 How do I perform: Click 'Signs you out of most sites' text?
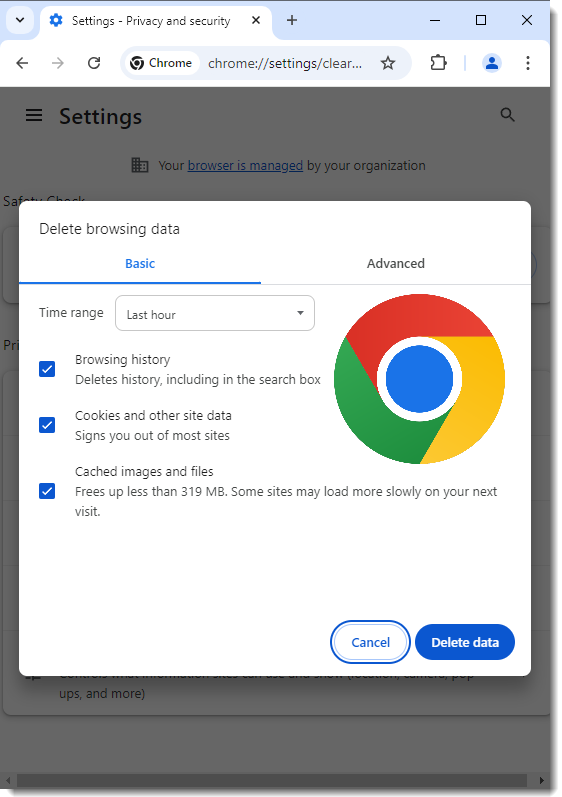pos(152,436)
